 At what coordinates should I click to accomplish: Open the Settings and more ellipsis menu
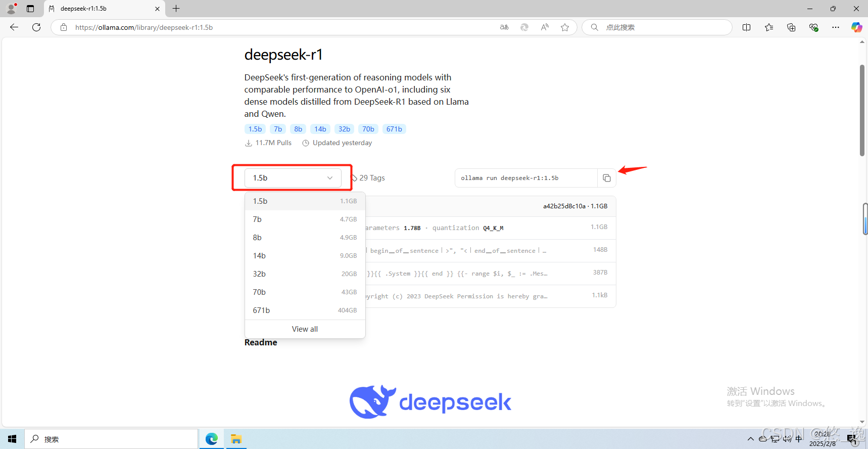[x=836, y=27]
